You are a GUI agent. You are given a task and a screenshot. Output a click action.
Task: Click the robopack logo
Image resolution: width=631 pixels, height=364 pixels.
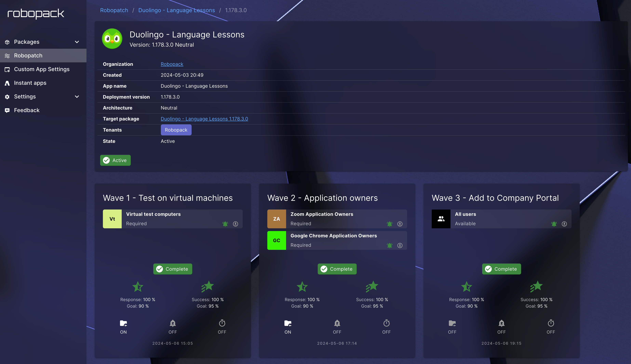[x=36, y=14]
